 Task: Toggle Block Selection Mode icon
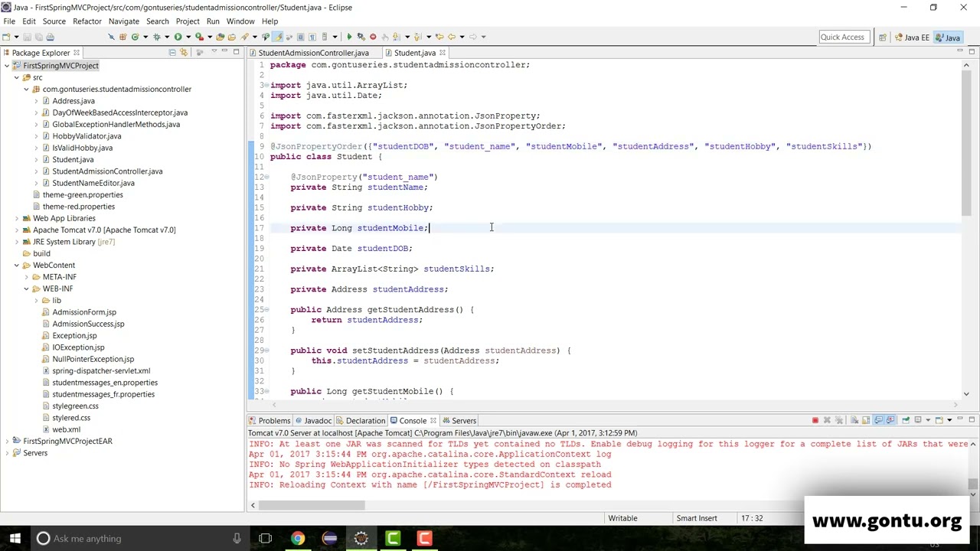coord(300,37)
